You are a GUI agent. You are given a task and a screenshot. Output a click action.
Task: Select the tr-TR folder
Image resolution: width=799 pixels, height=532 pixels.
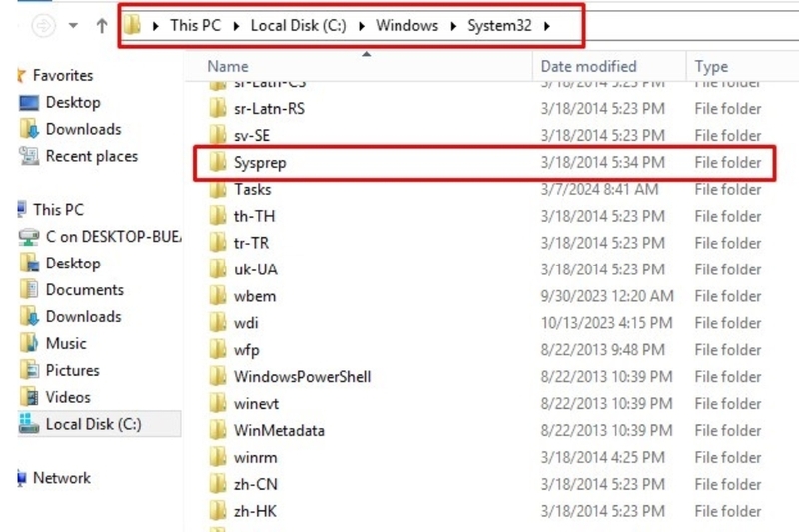coord(251,244)
